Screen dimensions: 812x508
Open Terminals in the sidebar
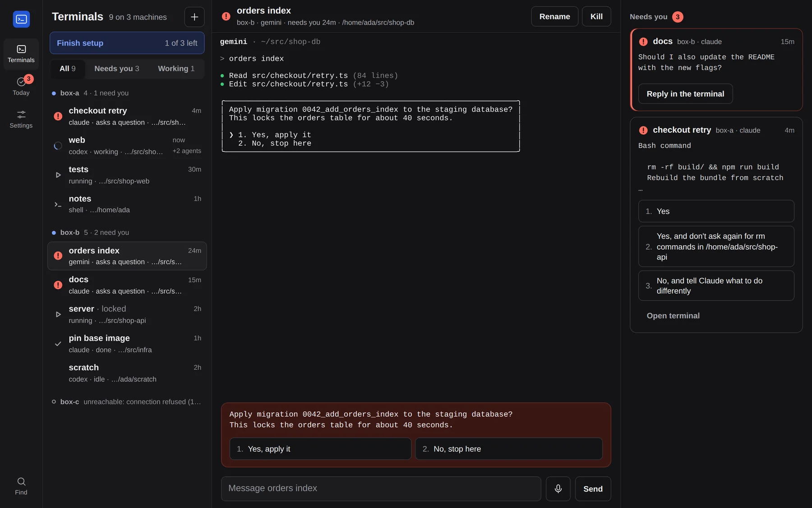pyautogui.click(x=21, y=54)
